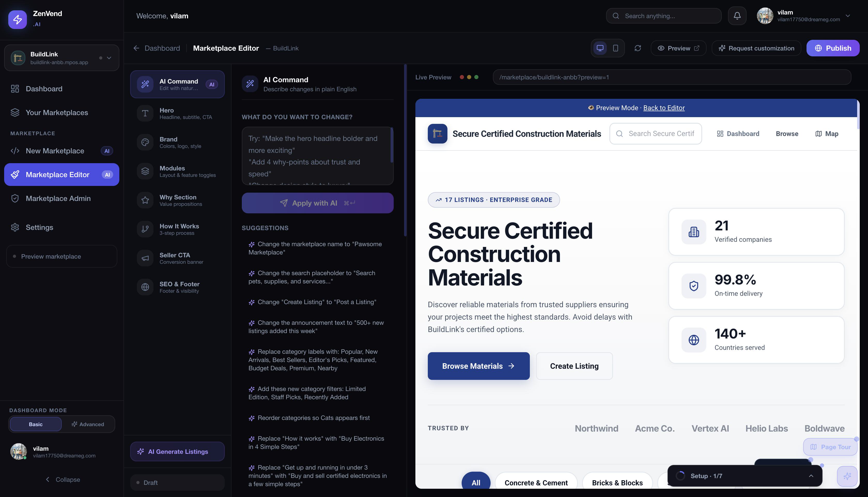Click the On-time delivery shield icon
This screenshot has height=497, width=868.
[x=693, y=286]
